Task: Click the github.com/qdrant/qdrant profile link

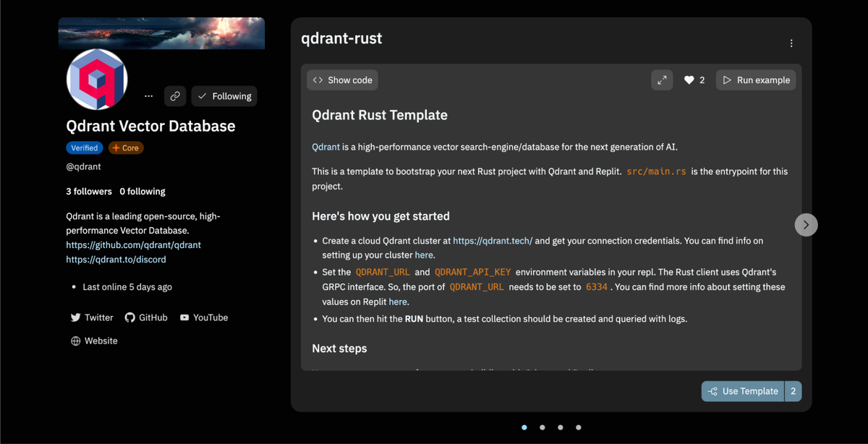Action: pyautogui.click(x=133, y=244)
